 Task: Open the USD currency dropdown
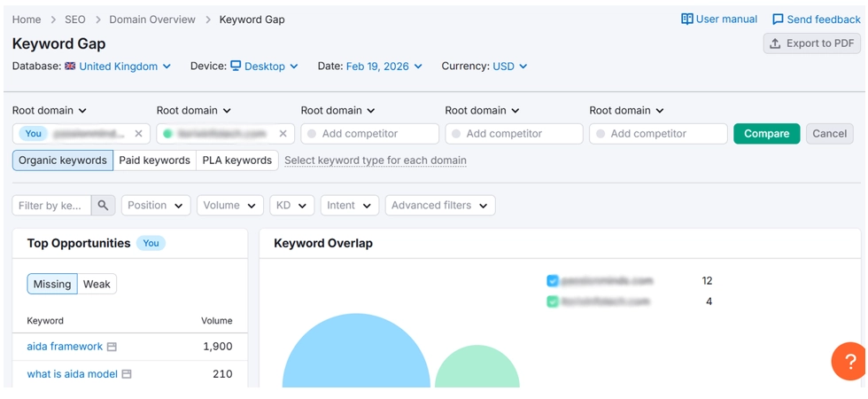coord(510,66)
